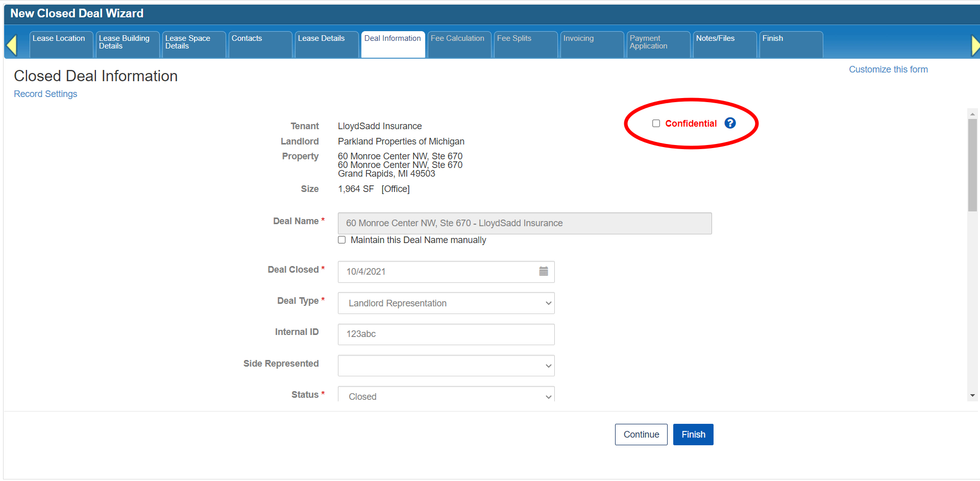Click the scrollbar up arrow
This screenshot has height=481, width=980.
[972, 114]
